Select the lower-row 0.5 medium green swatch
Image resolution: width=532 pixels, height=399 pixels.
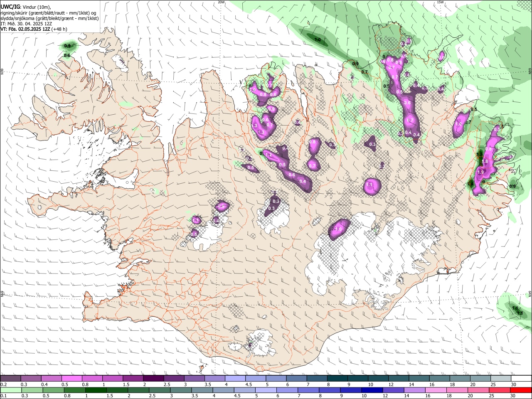point(53,390)
